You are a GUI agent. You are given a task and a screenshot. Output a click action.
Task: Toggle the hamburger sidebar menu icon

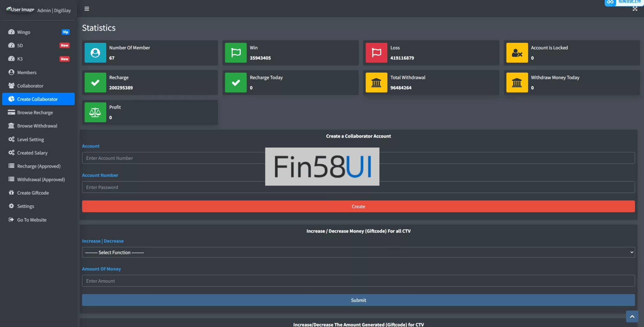click(x=87, y=9)
